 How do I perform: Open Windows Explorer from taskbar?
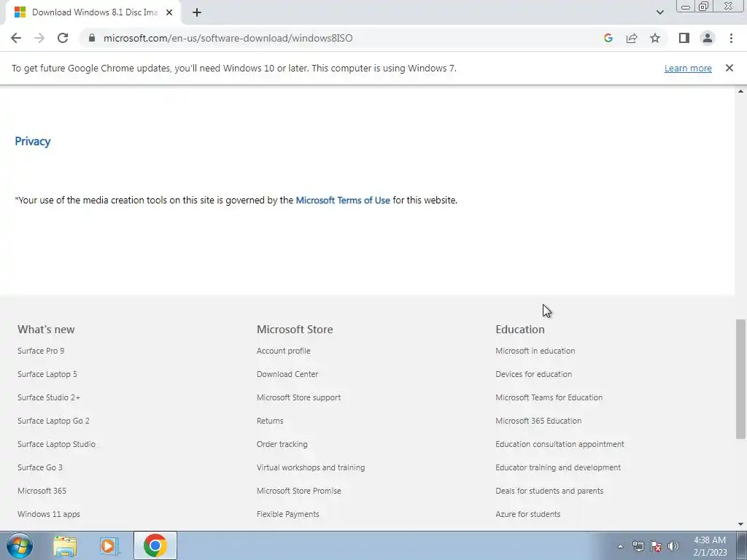[65, 546]
